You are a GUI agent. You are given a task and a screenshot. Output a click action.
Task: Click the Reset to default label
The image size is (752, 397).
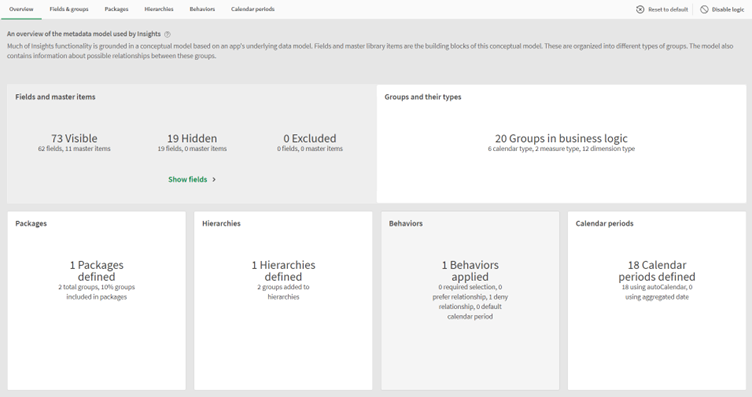click(668, 10)
